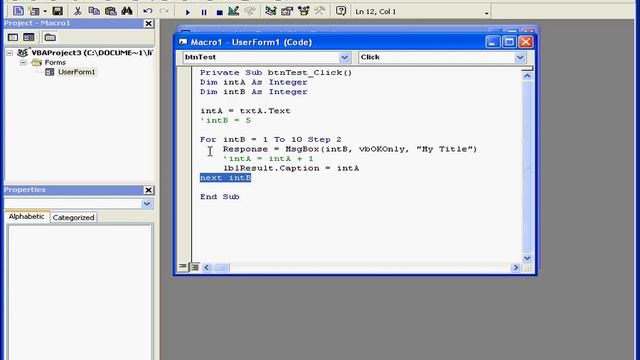Click the horizontal scroll right arrow
Screen dimensions: 640x360
[x=516, y=268]
